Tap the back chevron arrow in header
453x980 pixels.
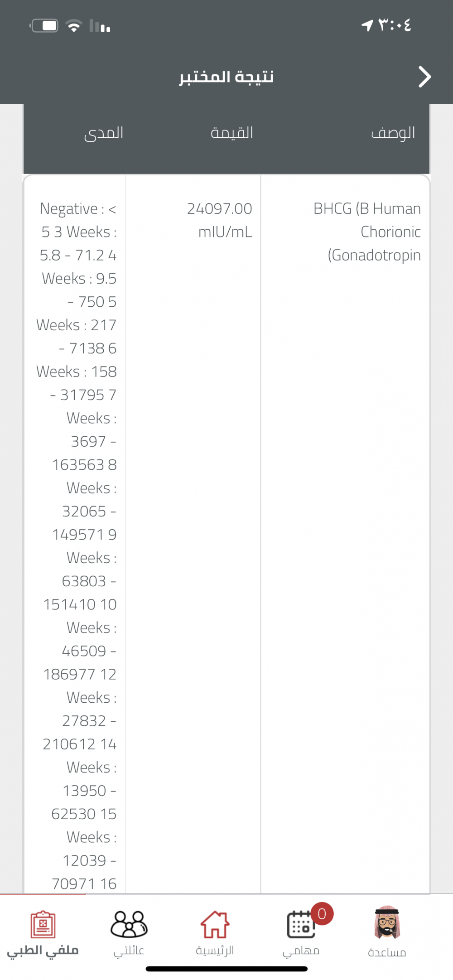424,77
